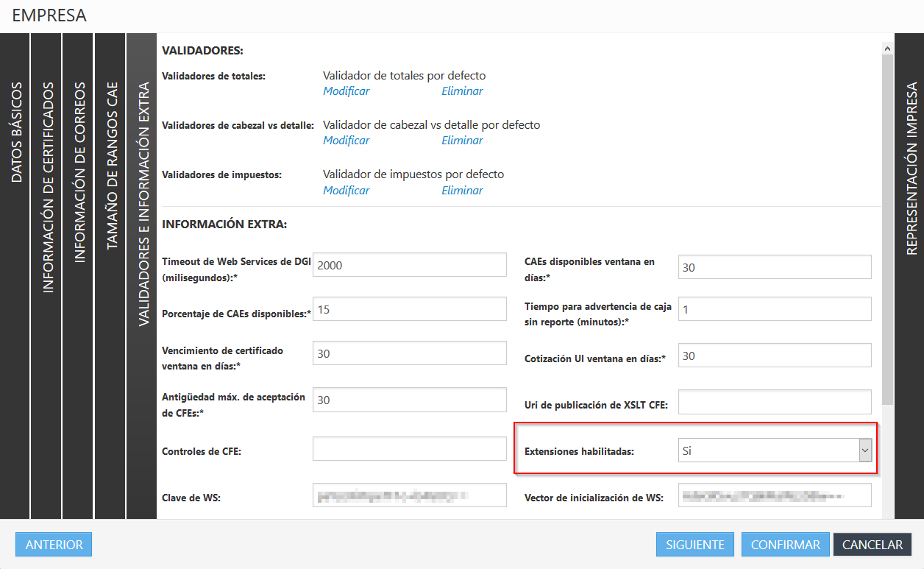
Task: Open the Extensiones habilitadas dropdown
Action: [864, 450]
